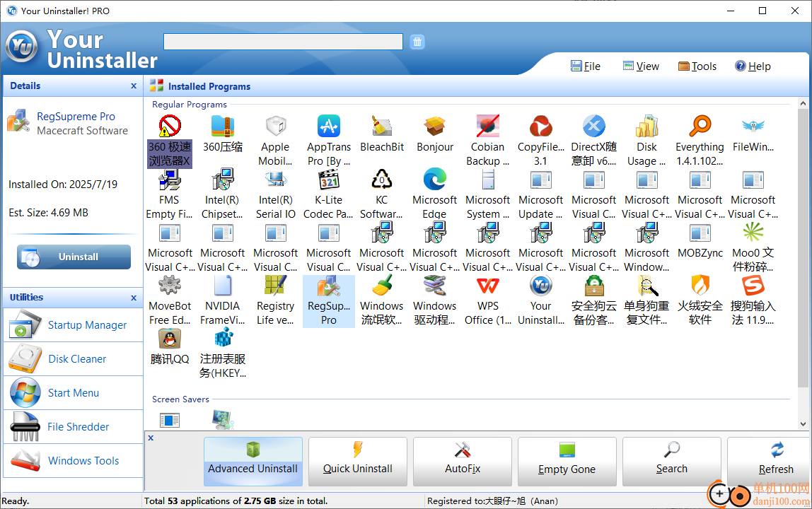Select the Moo0 文件粉碎 icon
Image resolution: width=812 pixels, height=509 pixels.
click(753, 233)
